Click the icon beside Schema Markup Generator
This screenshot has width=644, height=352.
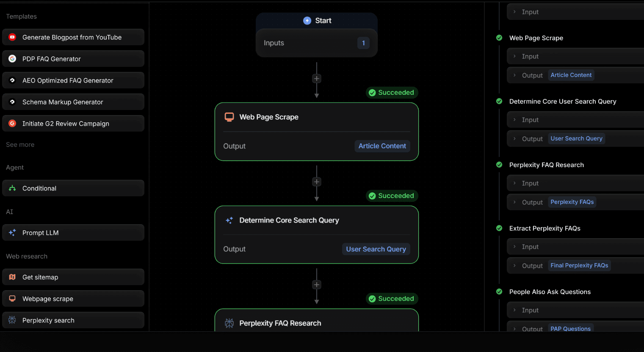point(12,102)
